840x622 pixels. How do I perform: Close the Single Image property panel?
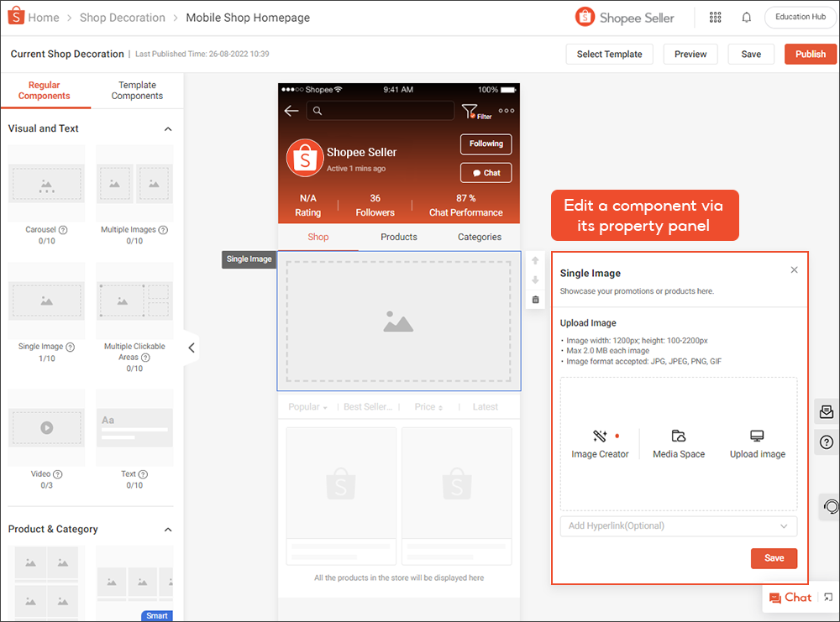coord(794,270)
